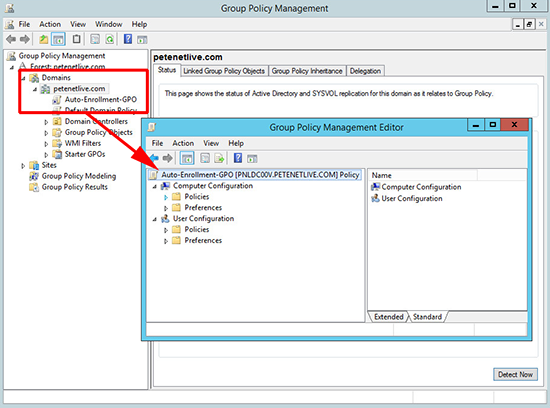
Task: Open View menu in Group Policy Management
Action: pyautogui.click(x=78, y=24)
